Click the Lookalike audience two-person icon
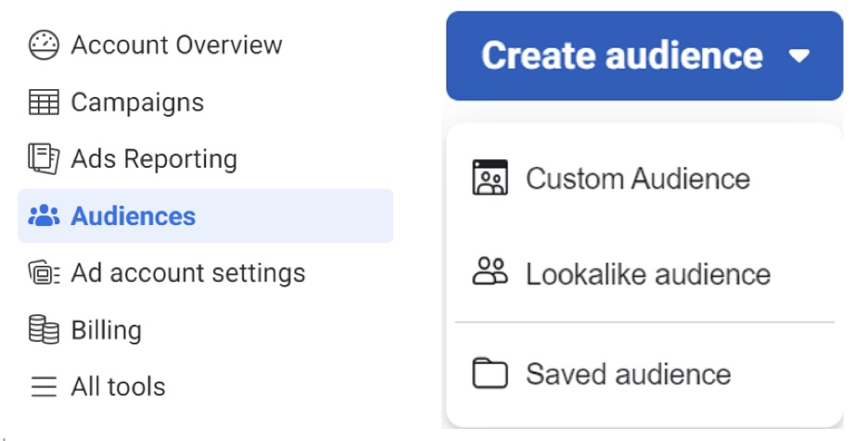This screenshot has width=868, height=441. pos(490,272)
